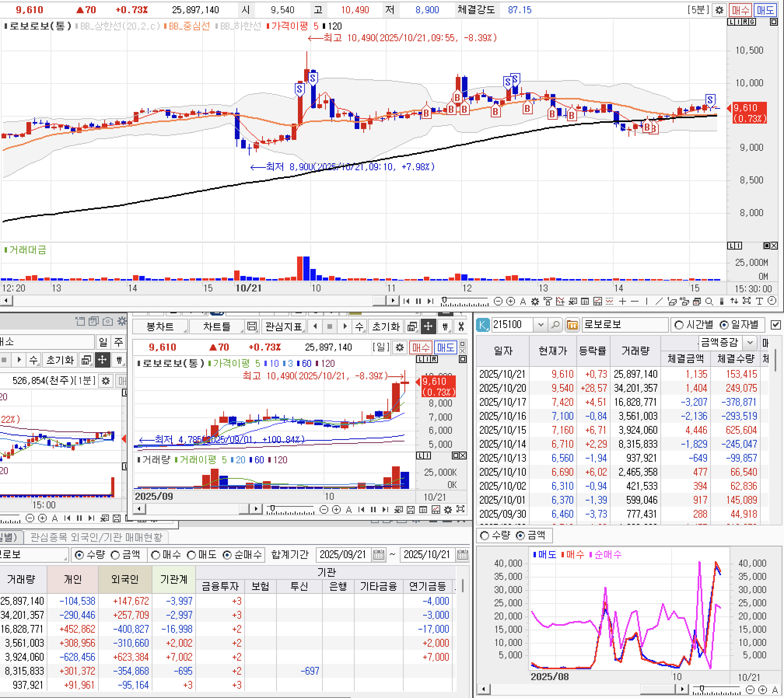Image resolution: width=784 pixels, height=698 pixels.
Task: Click the crosshair move icon in daily chart toolbar
Action: pos(428,326)
